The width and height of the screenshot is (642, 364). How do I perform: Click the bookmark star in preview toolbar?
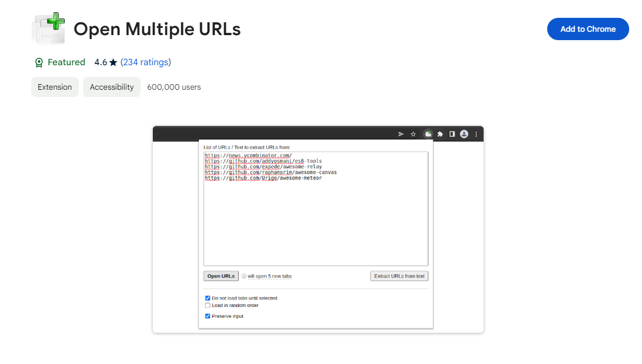coord(413,134)
